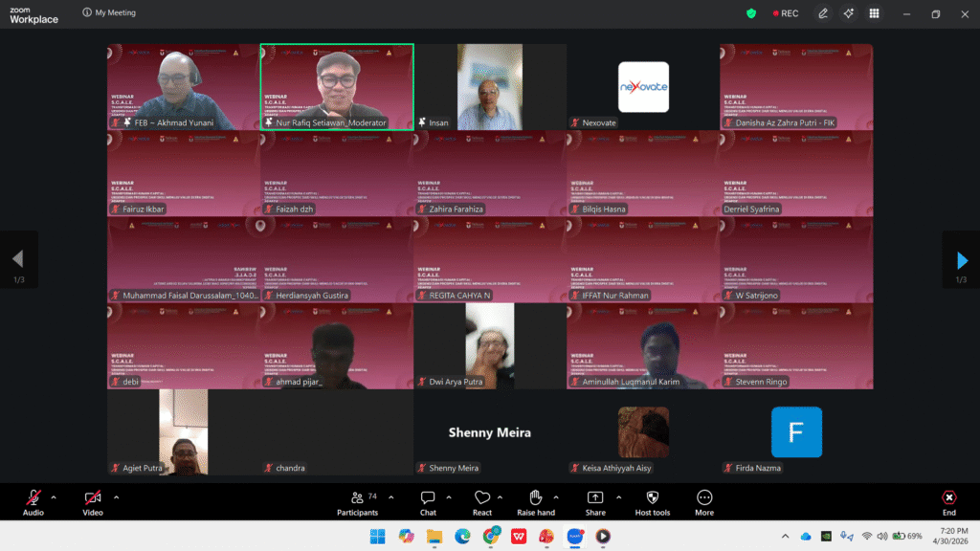Click Raise hand button
Viewport: 980px width, 551px height.
pos(536,502)
